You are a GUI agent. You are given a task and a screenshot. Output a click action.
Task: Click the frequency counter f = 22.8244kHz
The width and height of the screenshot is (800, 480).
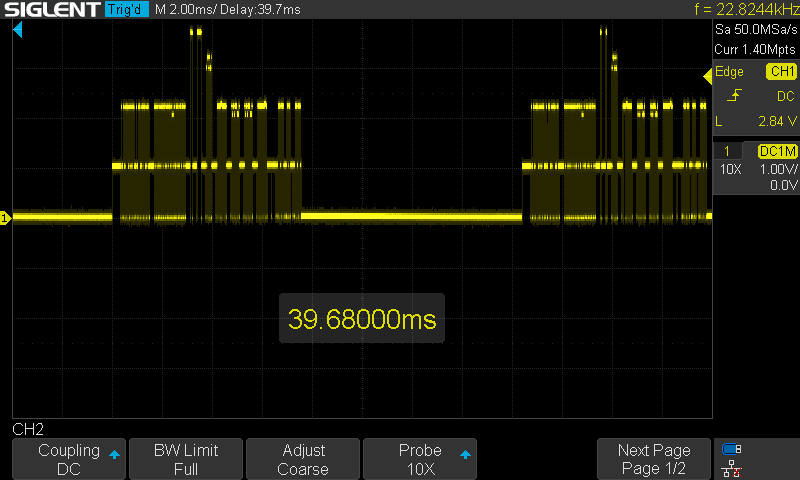746,9
